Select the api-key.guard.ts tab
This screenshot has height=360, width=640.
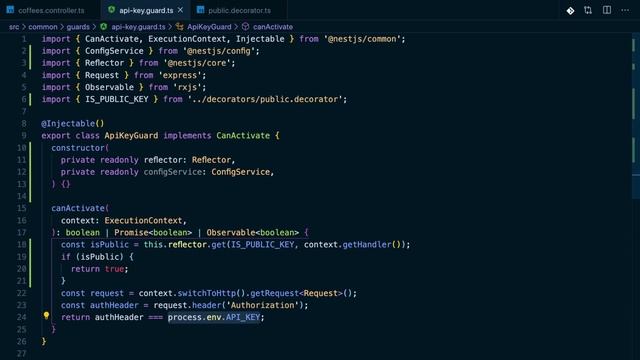(146, 10)
